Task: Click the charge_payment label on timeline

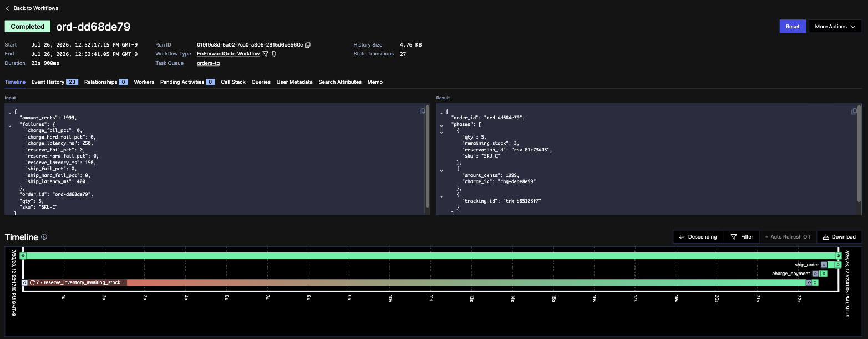Action: (791, 274)
